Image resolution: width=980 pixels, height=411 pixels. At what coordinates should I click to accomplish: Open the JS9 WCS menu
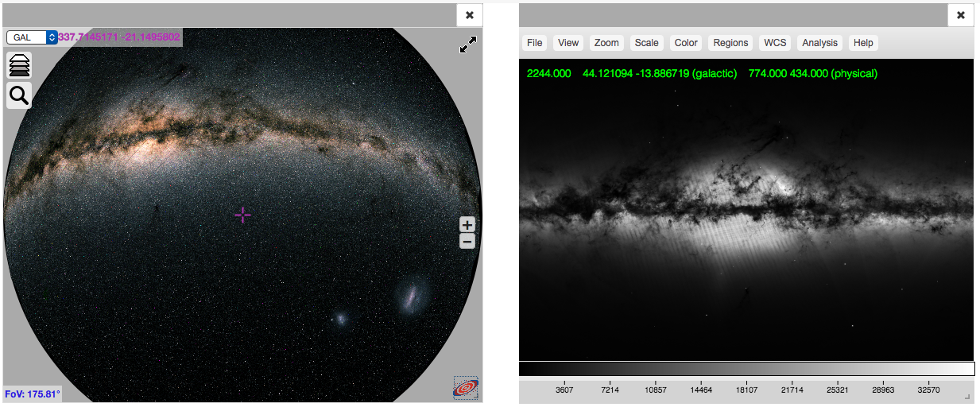pos(775,43)
